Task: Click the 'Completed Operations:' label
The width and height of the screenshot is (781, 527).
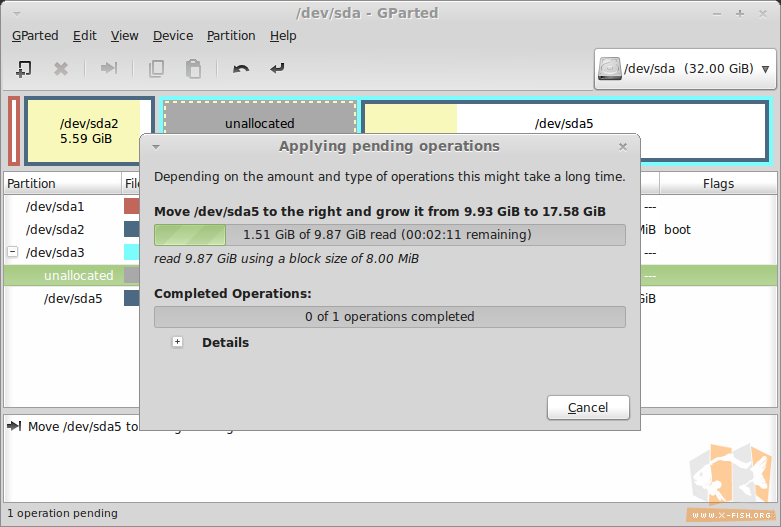Action: click(233, 293)
